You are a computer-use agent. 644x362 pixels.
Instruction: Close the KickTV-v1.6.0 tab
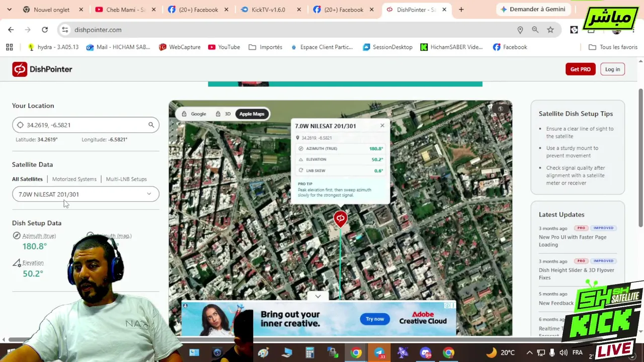(x=299, y=10)
